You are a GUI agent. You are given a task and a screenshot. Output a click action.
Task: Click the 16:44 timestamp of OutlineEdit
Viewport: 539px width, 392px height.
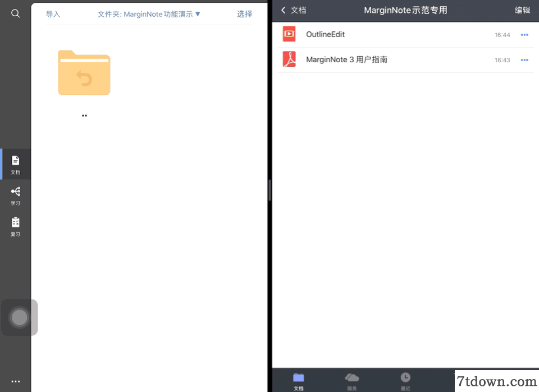502,35
